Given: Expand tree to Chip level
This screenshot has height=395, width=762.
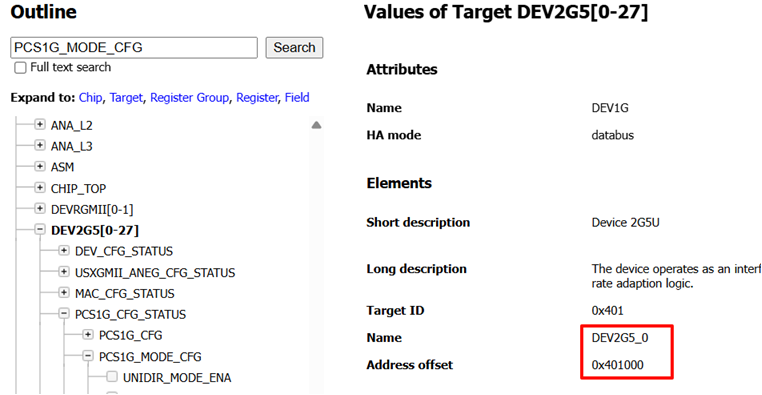Looking at the screenshot, I should [90, 98].
